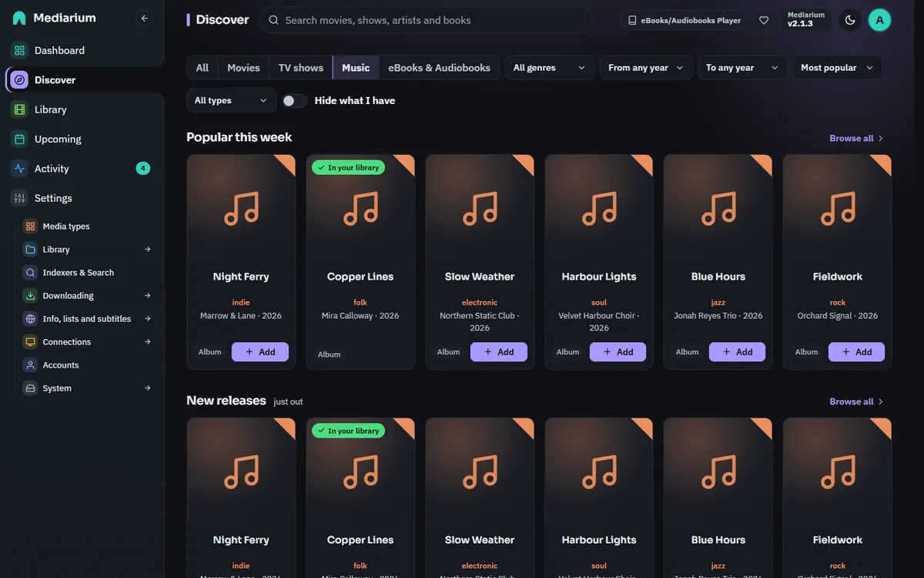Image resolution: width=924 pixels, height=578 pixels.
Task: Click the indie genre tag in Popular this week
Action: tap(241, 303)
